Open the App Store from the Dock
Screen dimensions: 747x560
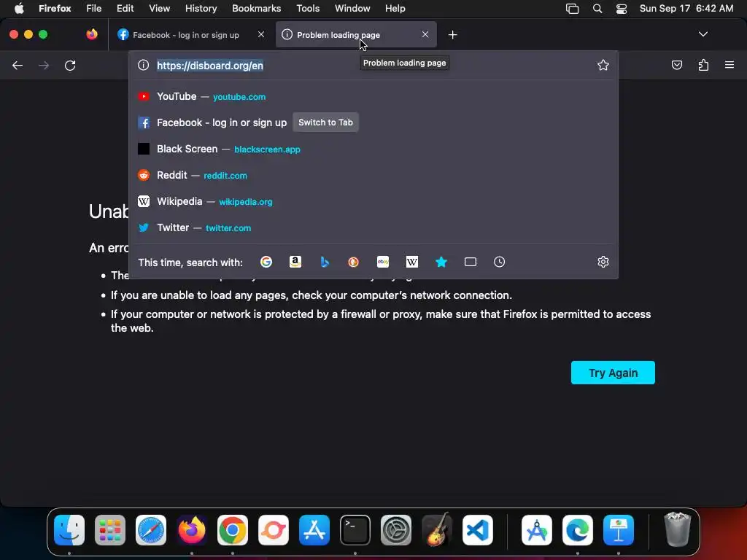click(314, 530)
